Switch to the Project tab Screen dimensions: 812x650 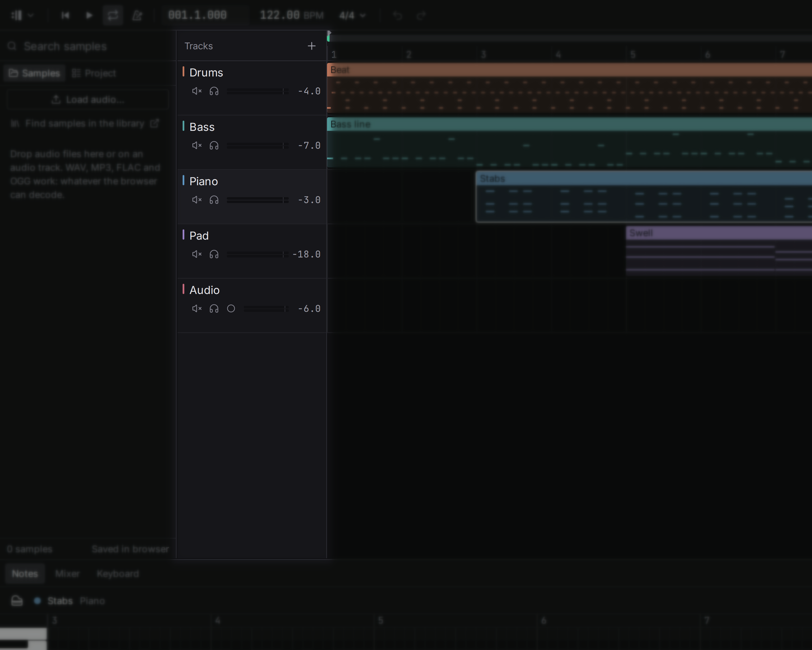coord(94,73)
